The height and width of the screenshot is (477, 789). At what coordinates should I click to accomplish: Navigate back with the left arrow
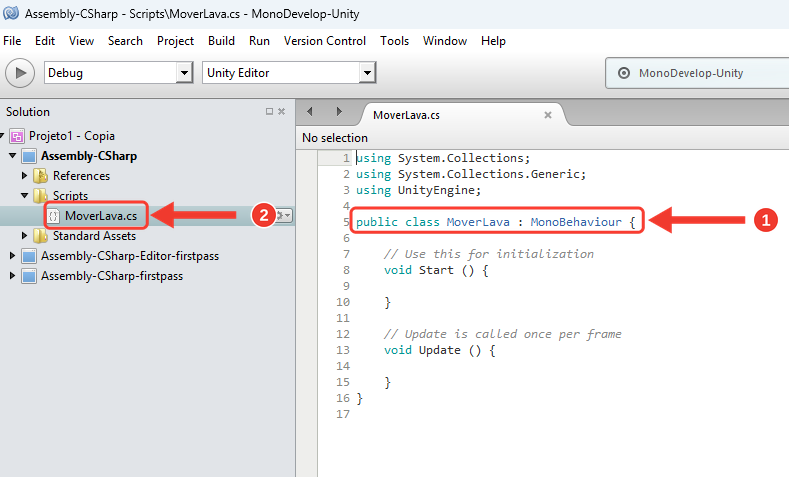click(310, 111)
